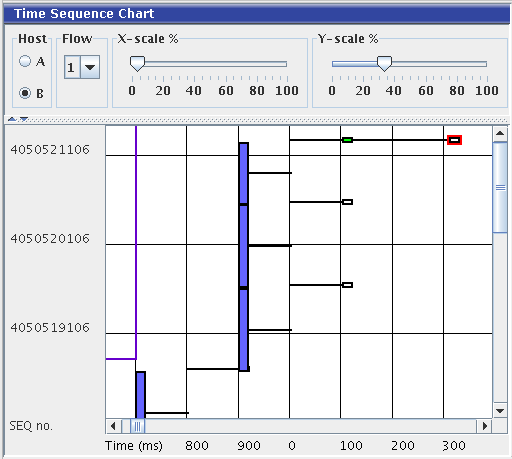Screen dimensions: 512x459
Task: Collapse panel using the up divider arrow
Action: (x=12, y=119)
